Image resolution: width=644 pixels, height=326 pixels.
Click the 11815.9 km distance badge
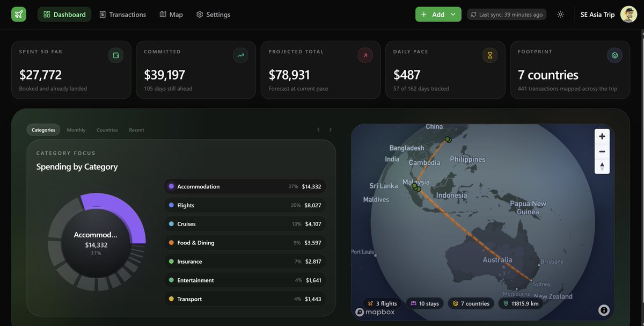520,303
